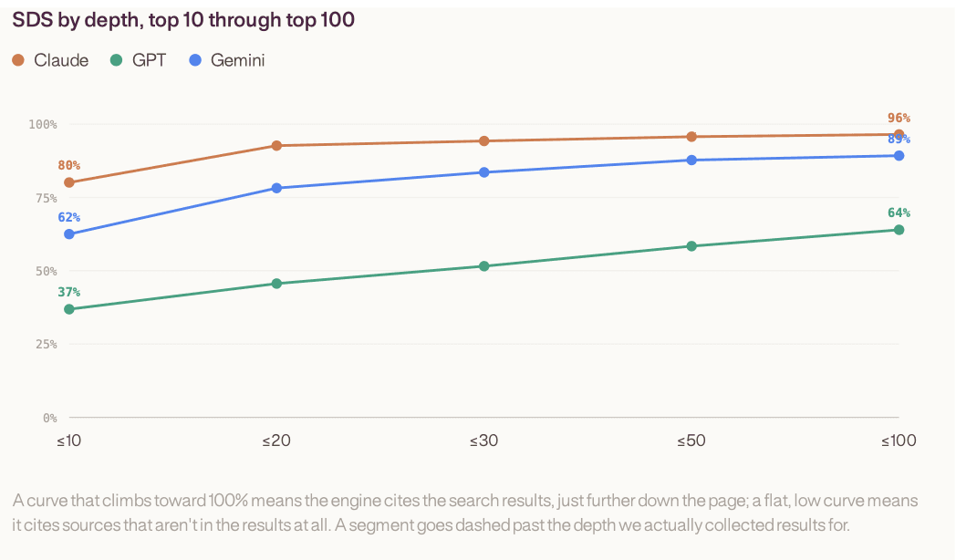Toggle the Claude series in legend
The height and width of the screenshot is (560, 956).
[x=50, y=60]
